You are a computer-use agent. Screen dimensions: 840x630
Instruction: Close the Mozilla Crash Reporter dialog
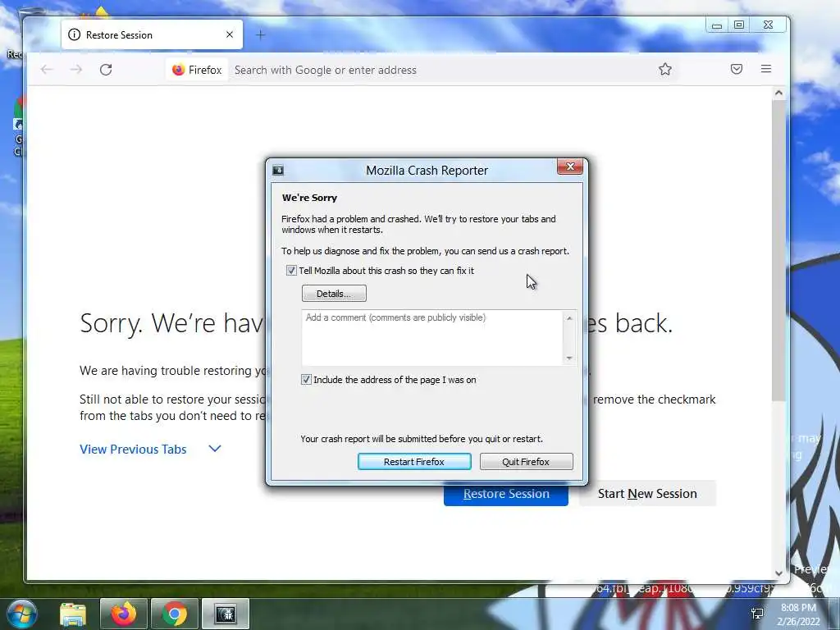coord(570,167)
